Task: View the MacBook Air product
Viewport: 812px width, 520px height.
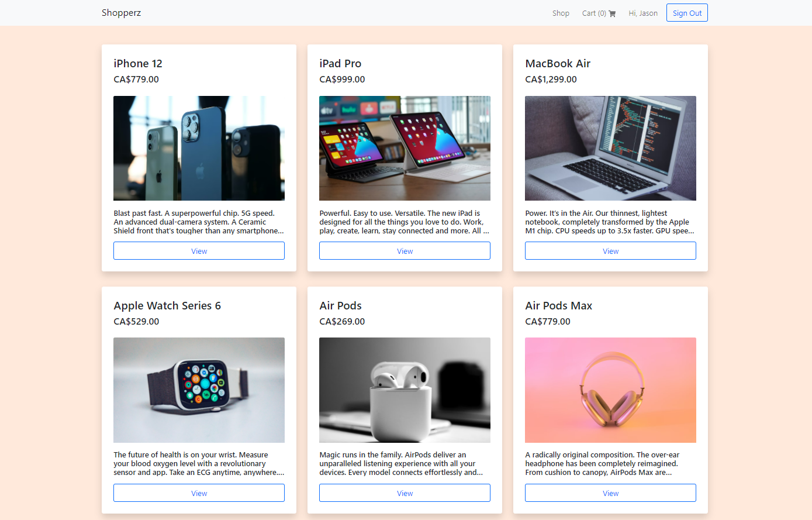Action: [610, 251]
